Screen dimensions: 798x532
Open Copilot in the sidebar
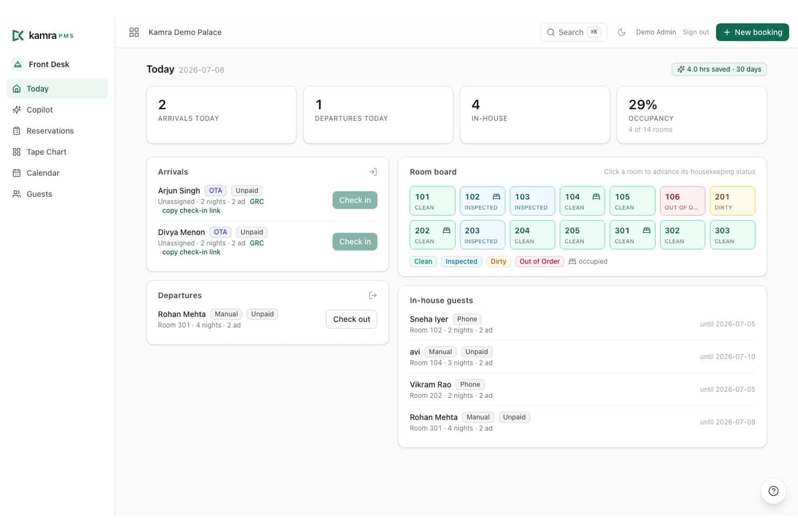click(x=57, y=110)
